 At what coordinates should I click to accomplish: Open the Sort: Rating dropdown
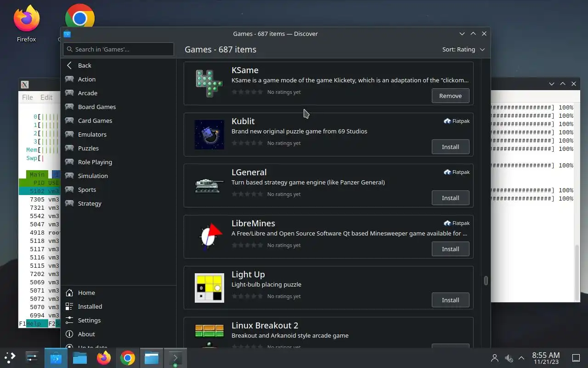pos(464,49)
